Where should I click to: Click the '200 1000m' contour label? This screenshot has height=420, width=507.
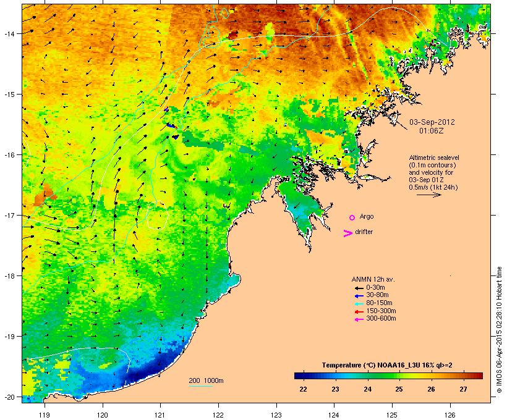coord(206,380)
